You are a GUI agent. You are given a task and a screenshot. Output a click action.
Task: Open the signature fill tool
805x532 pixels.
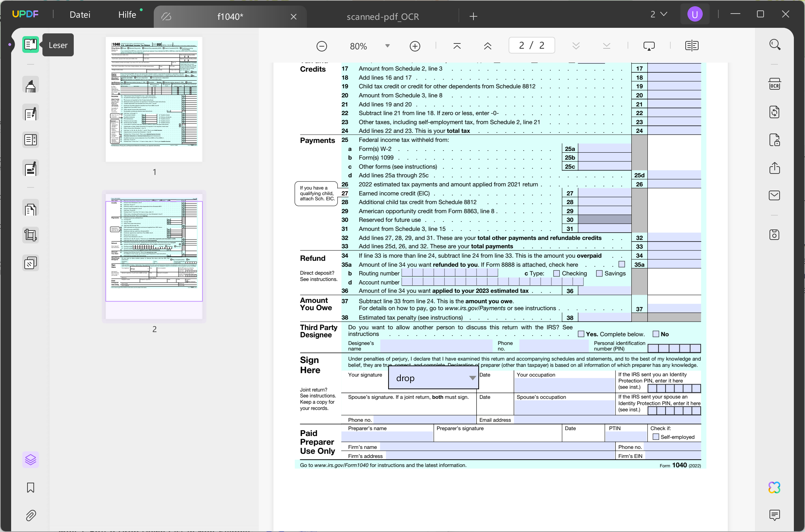click(31, 168)
